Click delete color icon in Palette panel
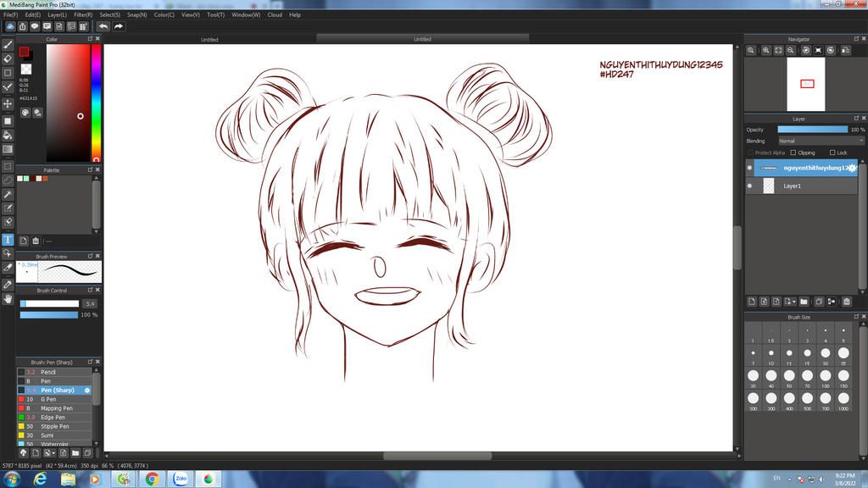 coord(36,241)
